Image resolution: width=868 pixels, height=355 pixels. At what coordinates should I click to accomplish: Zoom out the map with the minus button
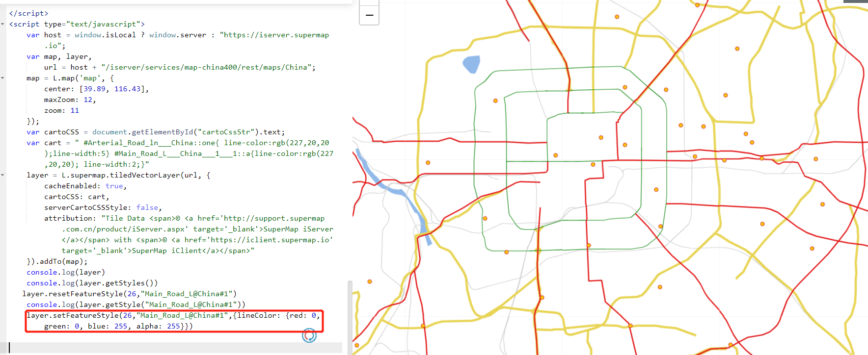369,15
